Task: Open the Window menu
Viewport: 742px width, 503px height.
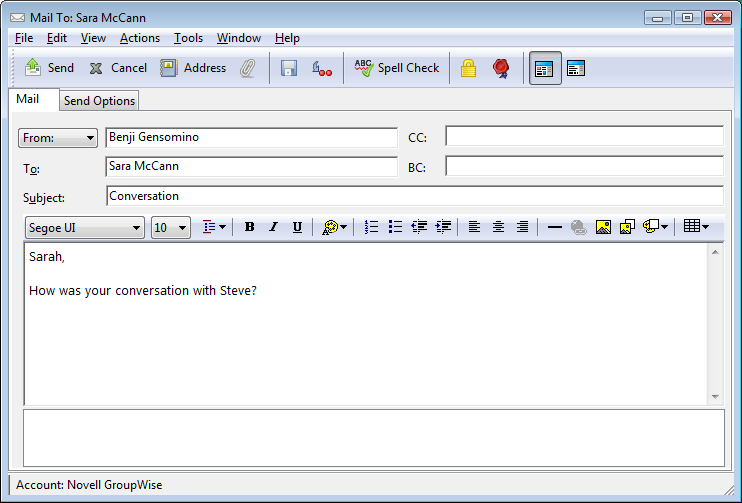Action: tap(238, 38)
